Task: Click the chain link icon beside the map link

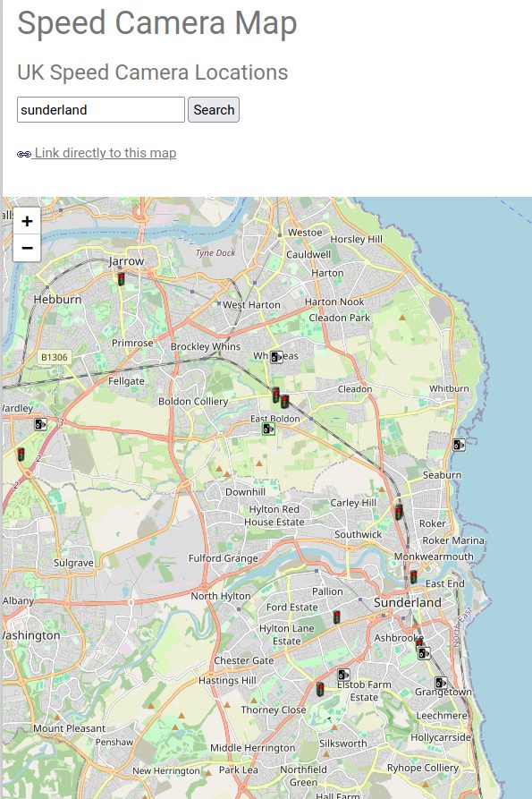Action: tap(24, 154)
